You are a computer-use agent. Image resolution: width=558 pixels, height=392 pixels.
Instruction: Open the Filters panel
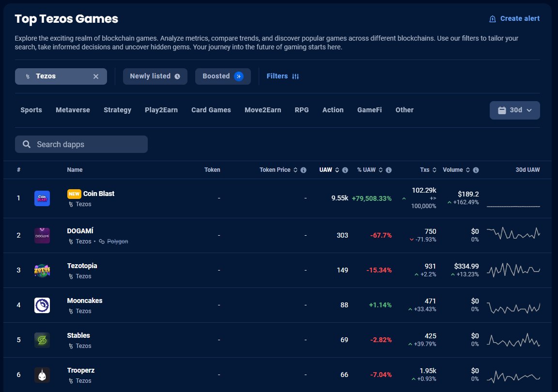click(282, 76)
